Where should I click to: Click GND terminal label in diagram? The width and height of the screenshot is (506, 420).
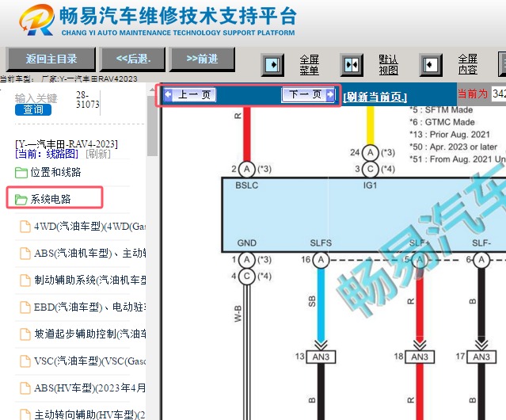[247, 243]
